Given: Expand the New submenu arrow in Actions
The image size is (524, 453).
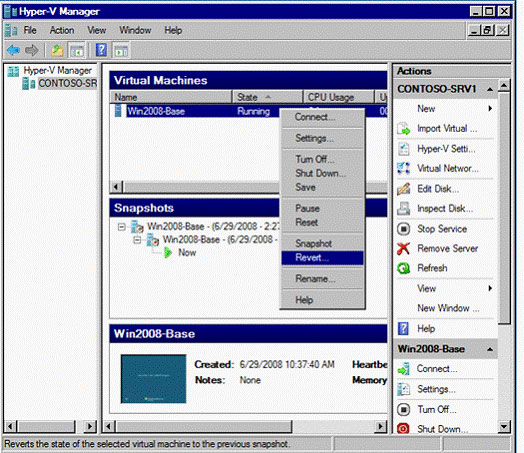Looking at the screenshot, I should point(490,108).
